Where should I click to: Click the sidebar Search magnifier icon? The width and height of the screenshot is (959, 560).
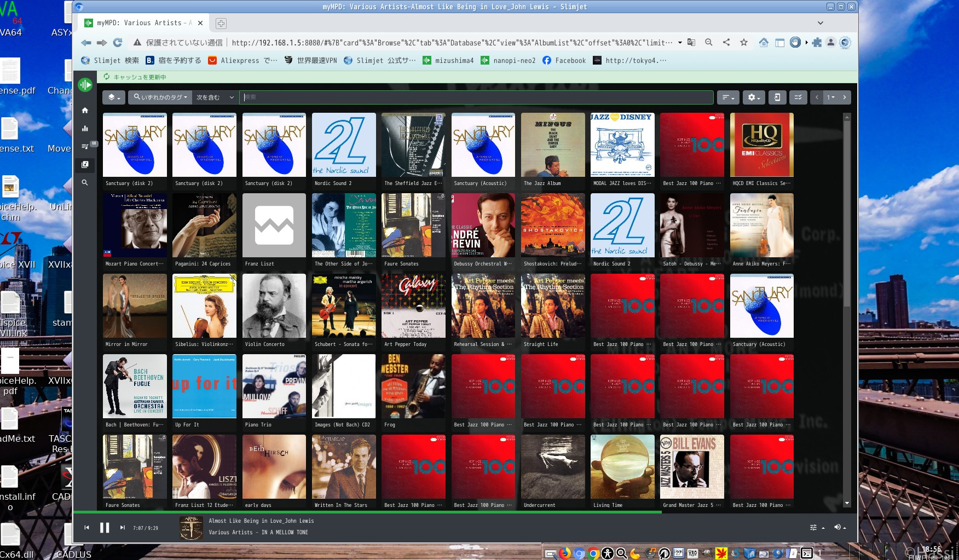click(85, 183)
